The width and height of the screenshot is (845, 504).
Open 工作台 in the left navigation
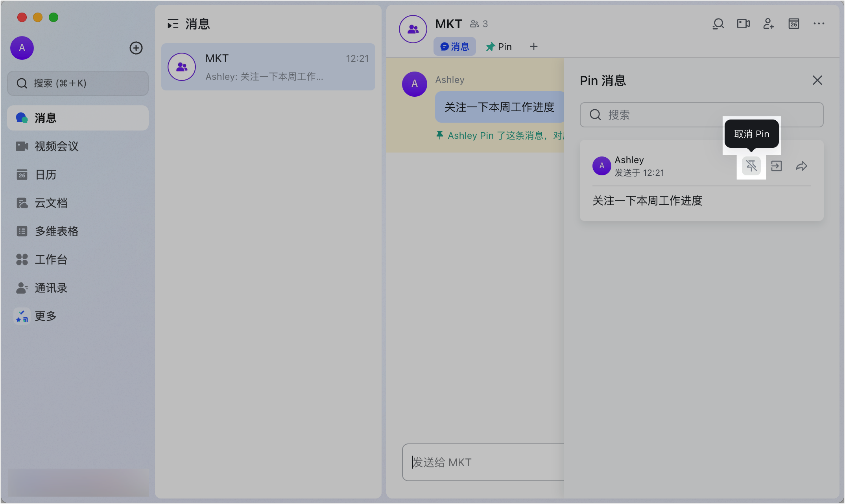78,259
